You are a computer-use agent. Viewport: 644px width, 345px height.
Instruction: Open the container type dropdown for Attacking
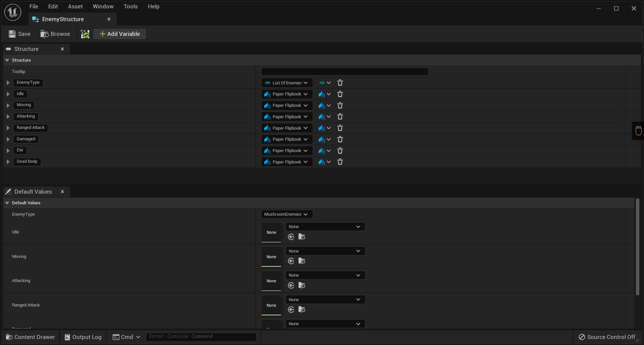click(x=325, y=117)
